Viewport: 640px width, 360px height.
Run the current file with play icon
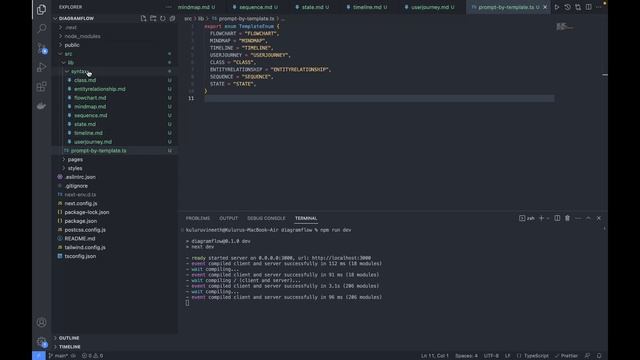click(x=557, y=7)
